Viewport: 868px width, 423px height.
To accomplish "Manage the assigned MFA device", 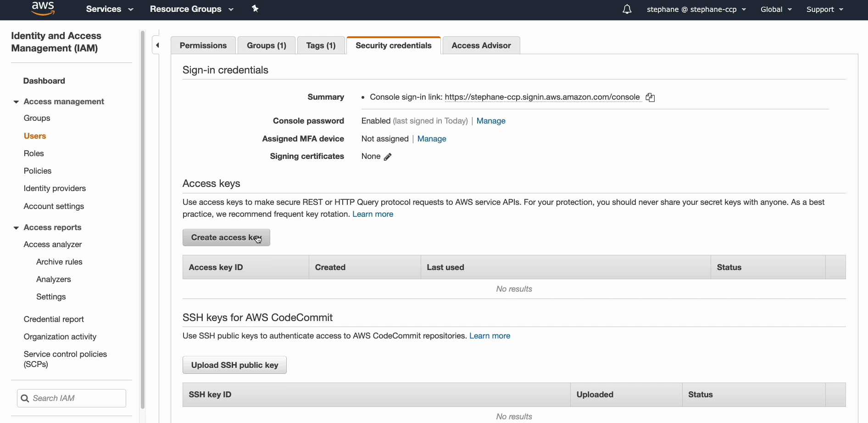I will 432,139.
